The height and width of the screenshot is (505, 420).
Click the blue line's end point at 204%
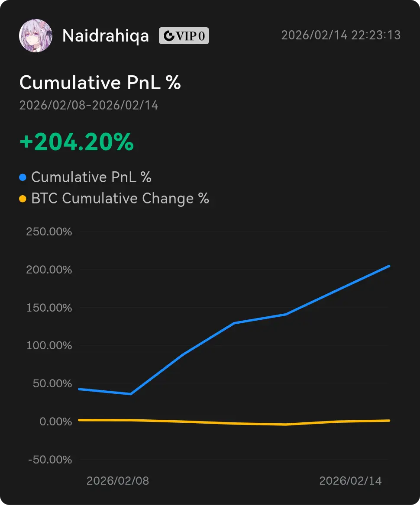click(389, 266)
